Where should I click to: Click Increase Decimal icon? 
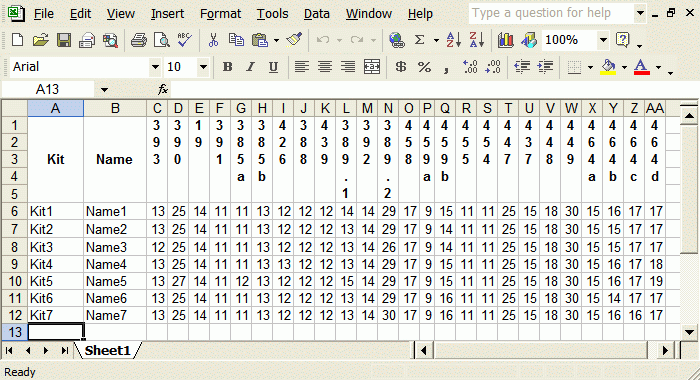click(470, 67)
